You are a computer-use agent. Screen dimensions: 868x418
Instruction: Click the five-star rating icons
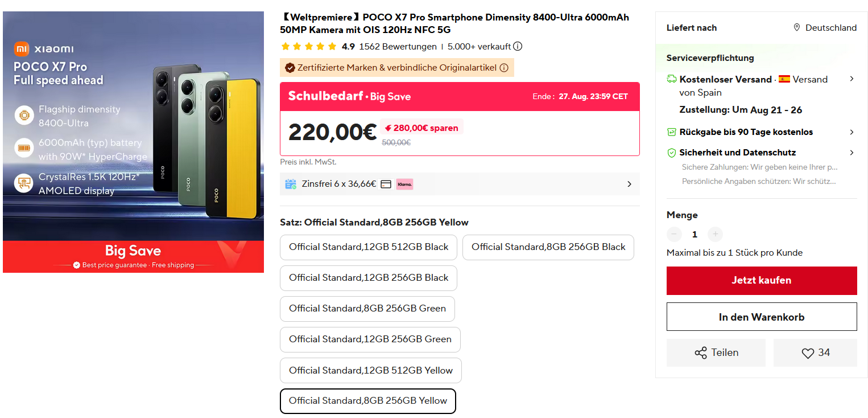click(x=309, y=47)
